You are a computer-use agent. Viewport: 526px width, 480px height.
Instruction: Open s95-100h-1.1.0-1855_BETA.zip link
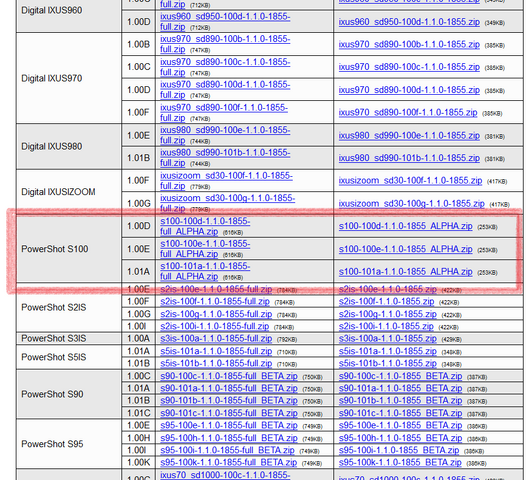click(400, 438)
